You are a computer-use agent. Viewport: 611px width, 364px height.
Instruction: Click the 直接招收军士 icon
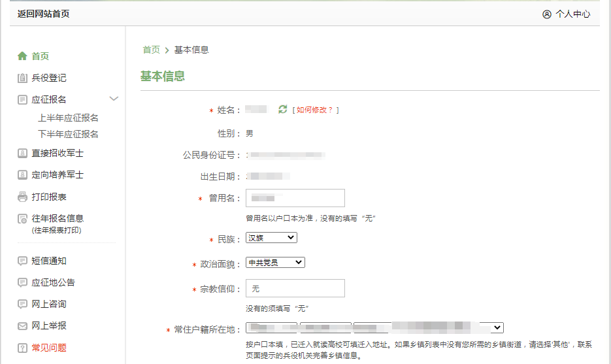pos(22,154)
